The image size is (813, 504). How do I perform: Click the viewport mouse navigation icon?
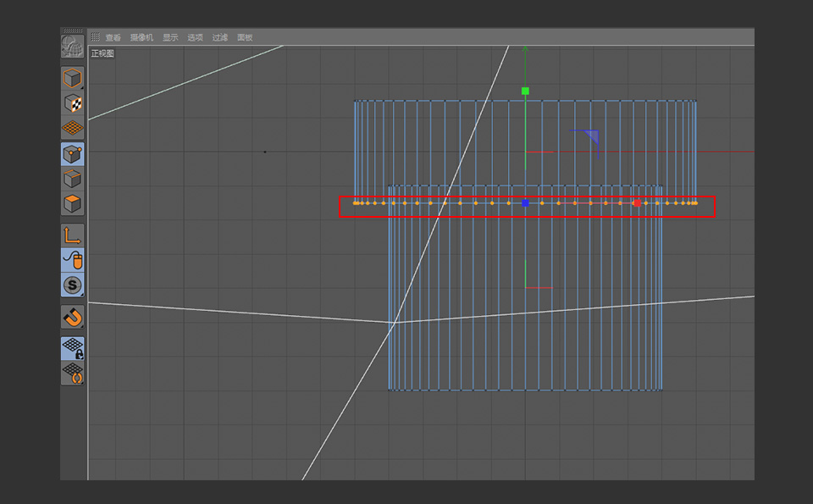tap(72, 261)
